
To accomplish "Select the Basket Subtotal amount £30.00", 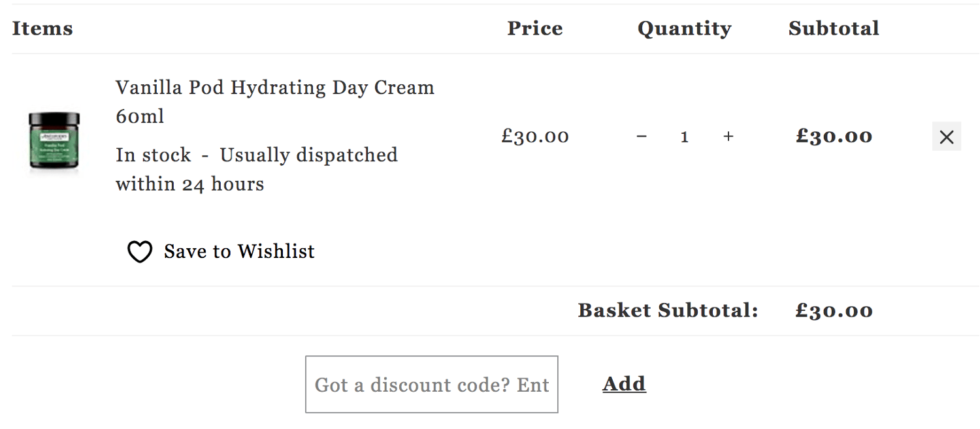I will click(834, 311).
